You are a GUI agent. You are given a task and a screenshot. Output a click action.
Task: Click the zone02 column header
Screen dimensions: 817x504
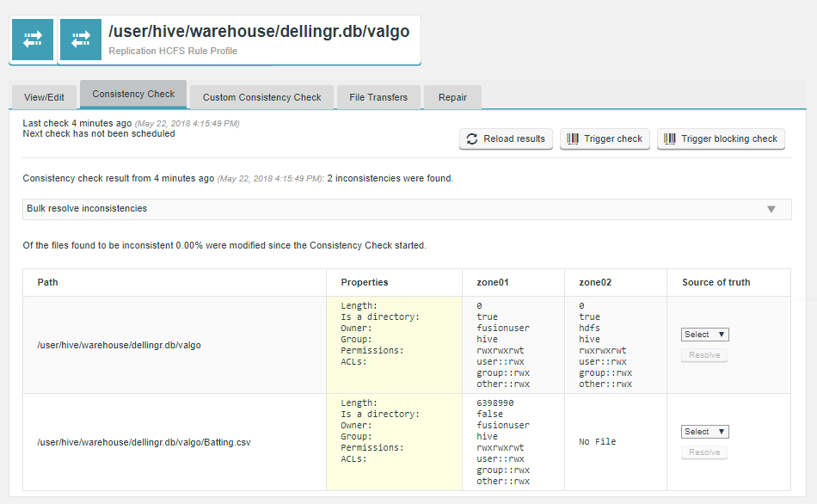595,282
